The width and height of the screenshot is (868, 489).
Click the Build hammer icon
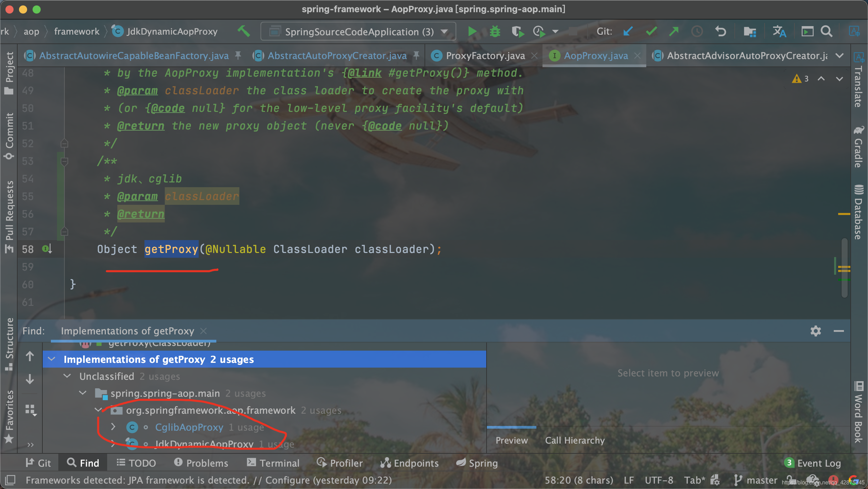pos(243,32)
